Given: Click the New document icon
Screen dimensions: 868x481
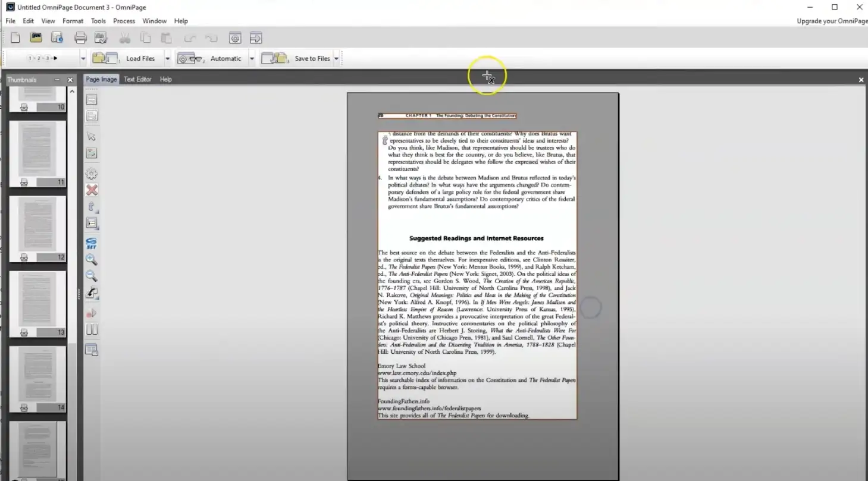Looking at the screenshot, I should click(15, 38).
